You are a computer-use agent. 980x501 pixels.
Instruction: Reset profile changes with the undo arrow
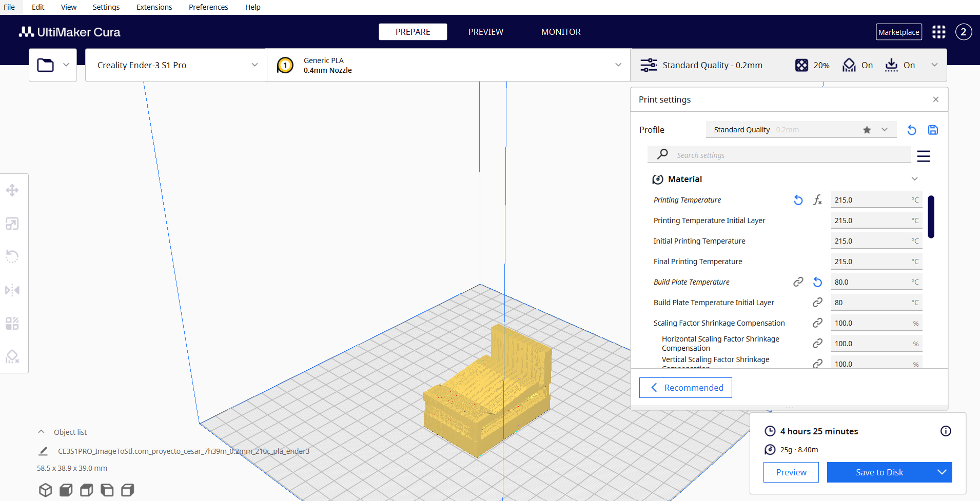tap(912, 130)
